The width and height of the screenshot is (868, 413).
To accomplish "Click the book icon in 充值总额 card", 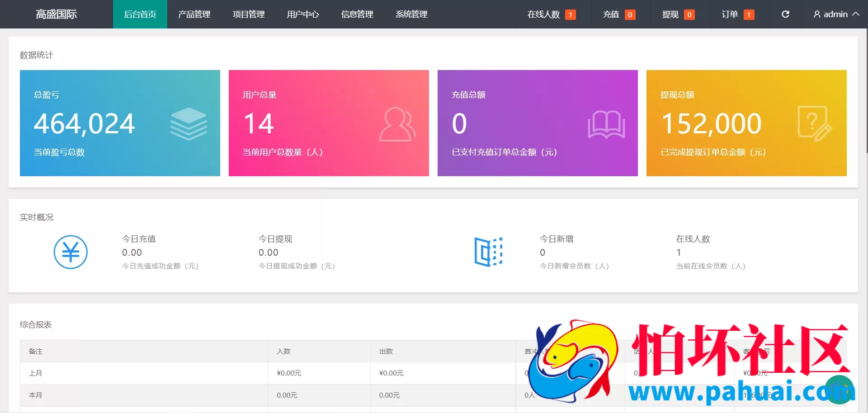I will click(x=606, y=124).
